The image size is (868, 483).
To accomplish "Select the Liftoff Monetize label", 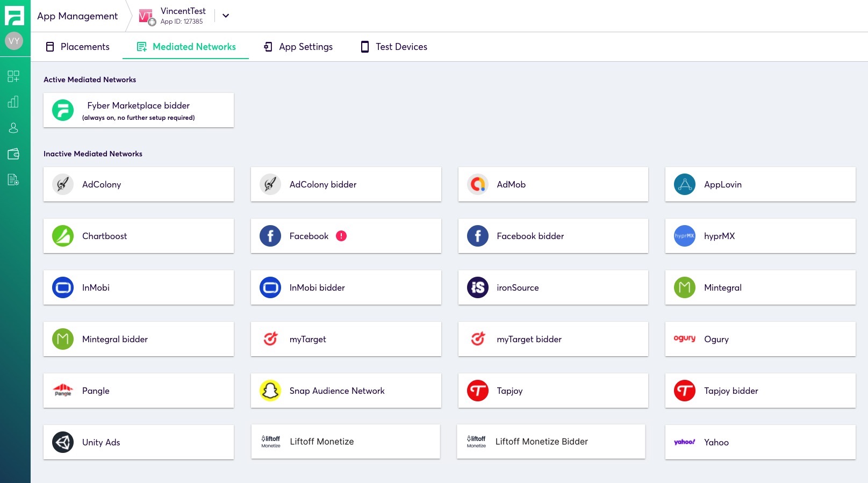I will (x=322, y=442).
